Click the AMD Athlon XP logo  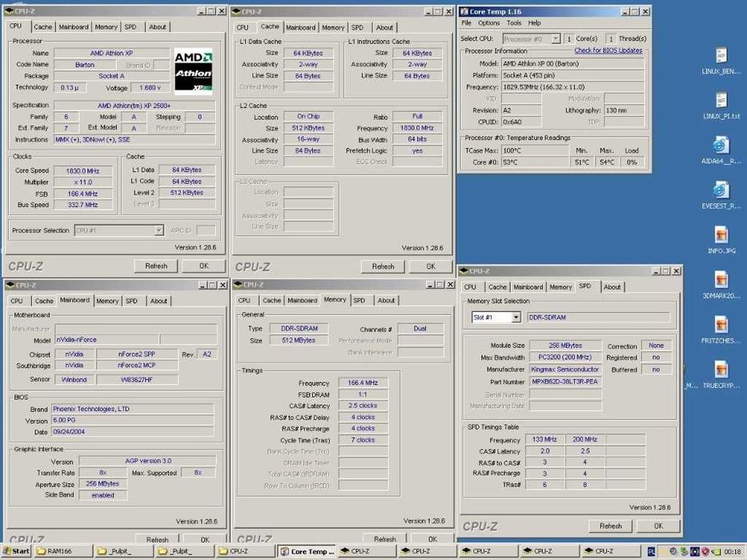(x=193, y=70)
